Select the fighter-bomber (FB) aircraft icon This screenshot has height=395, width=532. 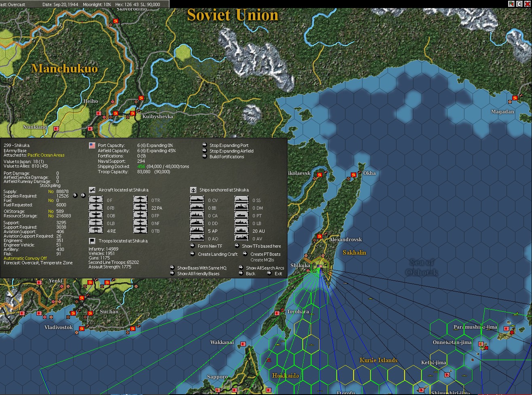point(96,208)
